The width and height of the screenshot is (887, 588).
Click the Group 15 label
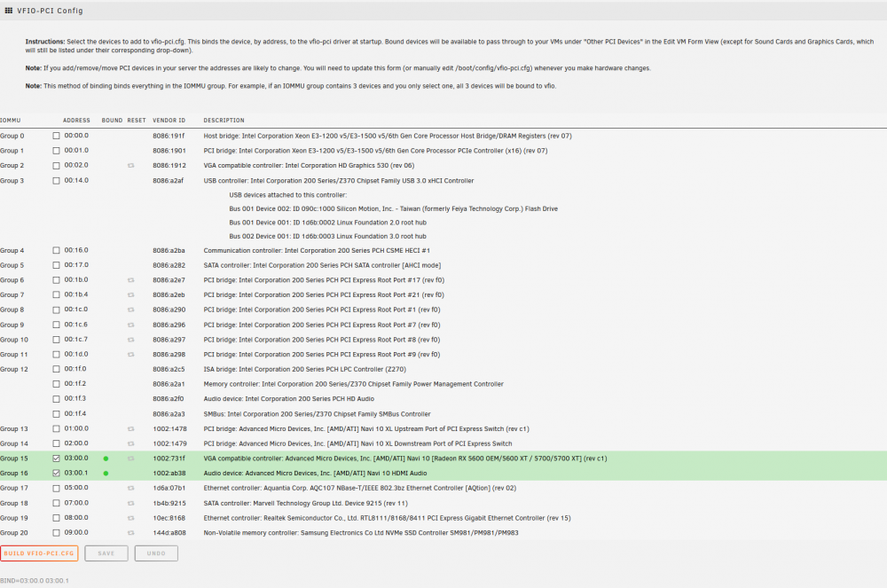tap(14, 459)
